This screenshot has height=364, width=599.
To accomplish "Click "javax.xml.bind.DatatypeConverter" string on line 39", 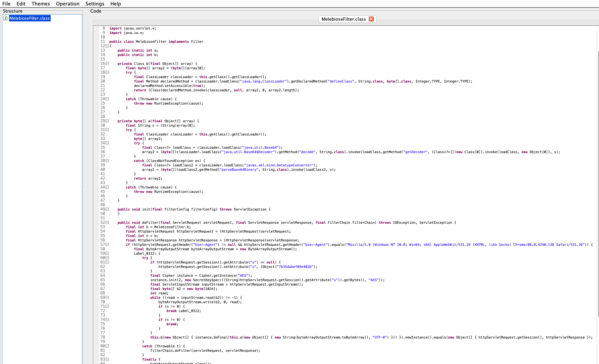I will [x=279, y=165].
